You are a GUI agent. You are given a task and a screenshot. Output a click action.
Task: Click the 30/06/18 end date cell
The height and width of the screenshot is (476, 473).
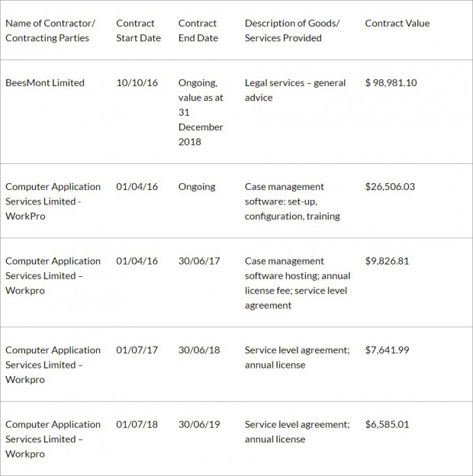[x=199, y=350]
